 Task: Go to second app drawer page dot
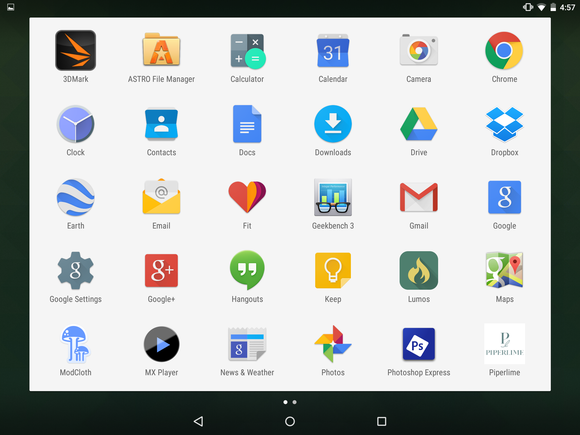pyautogui.click(x=294, y=402)
